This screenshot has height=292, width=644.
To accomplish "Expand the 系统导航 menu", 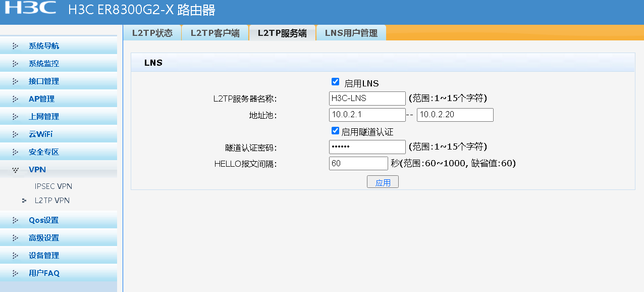I will click(x=59, y=46).
